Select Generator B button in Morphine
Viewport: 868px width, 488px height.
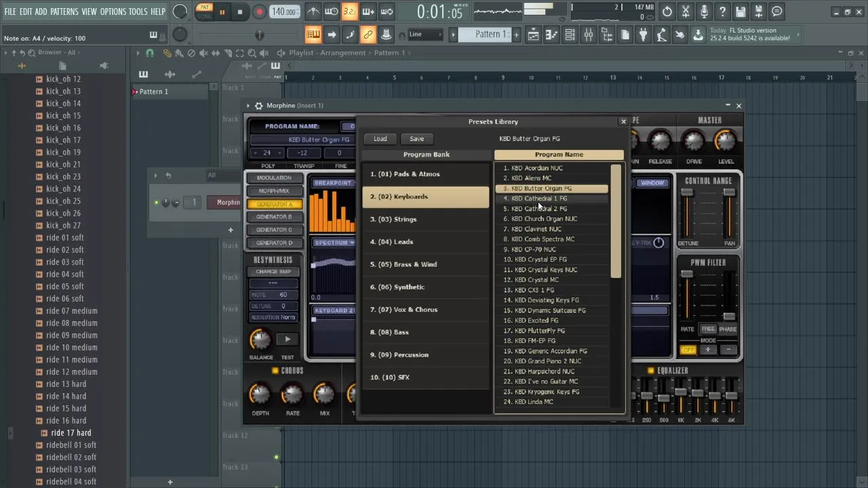(273, 217)
